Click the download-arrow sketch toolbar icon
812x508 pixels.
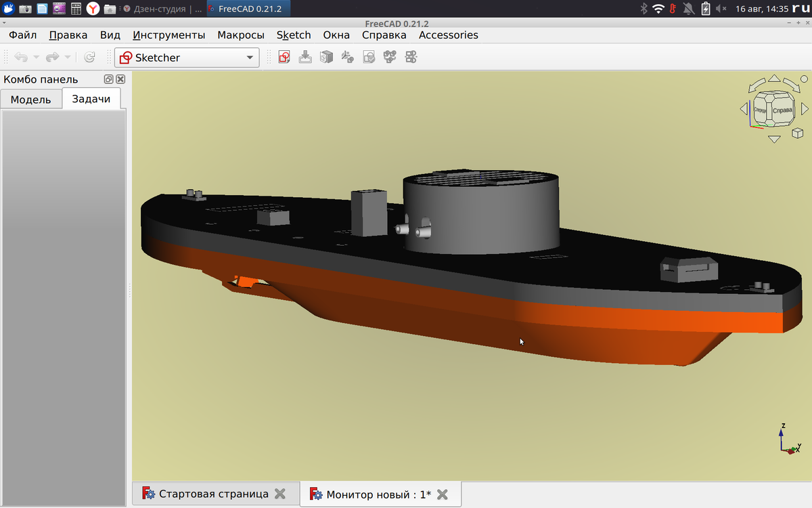[305, 58]
